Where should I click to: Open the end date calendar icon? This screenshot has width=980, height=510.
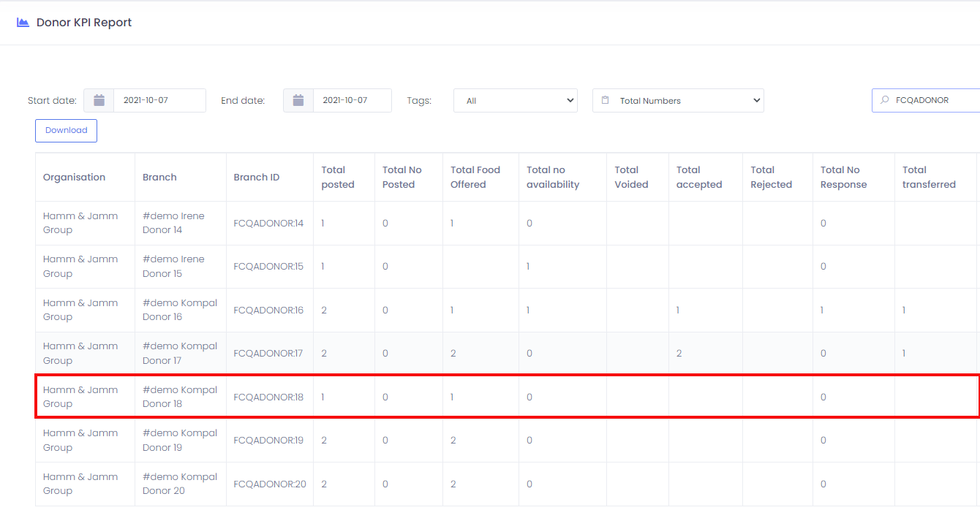click(x=298, y=101)
